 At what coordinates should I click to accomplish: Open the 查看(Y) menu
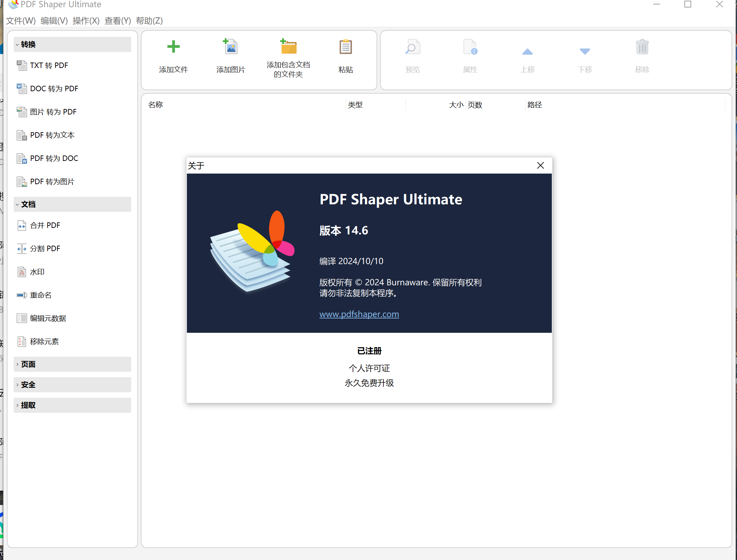click(118, 21)
